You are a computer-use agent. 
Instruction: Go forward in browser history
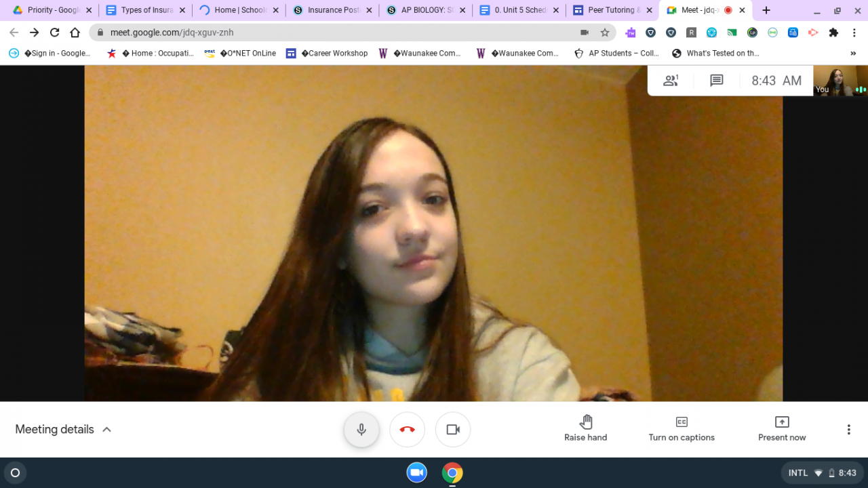click(35, 33)
